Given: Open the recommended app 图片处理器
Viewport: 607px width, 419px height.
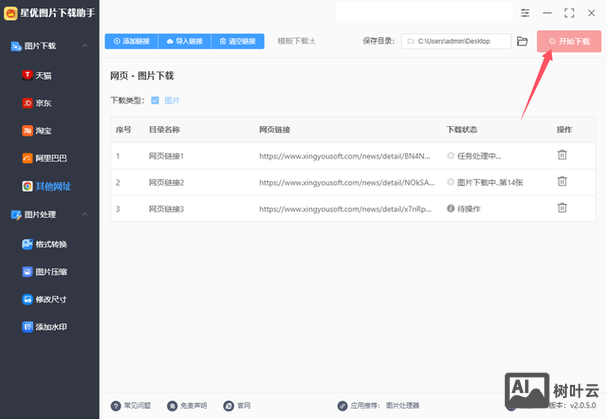Looking at the screenshot, I should pos(402,405).
